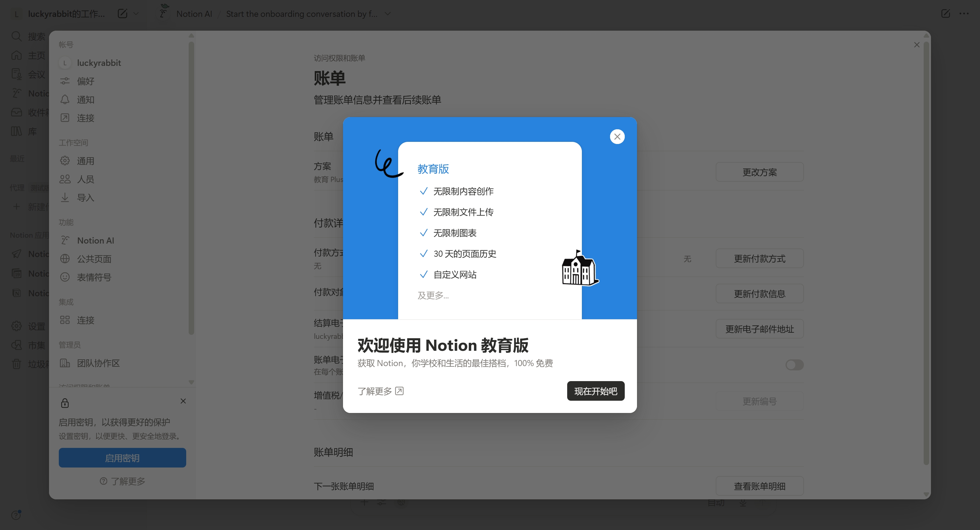
Task: Open 了解更多 link under passkey prompt
Action: pyautogui.click(x=122, y=481)
